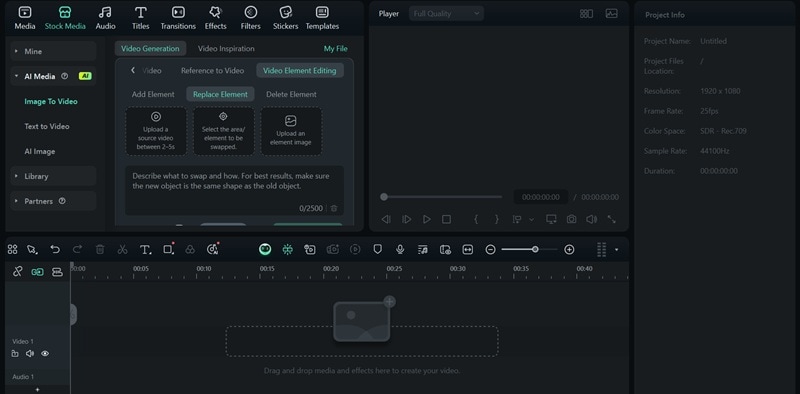Click the player layout grid icon
The image size is (800, 394).
(x=586, y=14)
